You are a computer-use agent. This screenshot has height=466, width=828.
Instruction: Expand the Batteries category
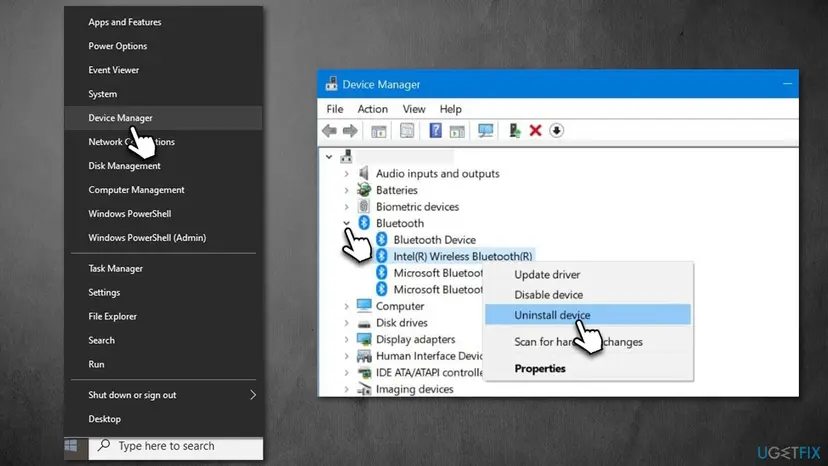coord(346,190)
